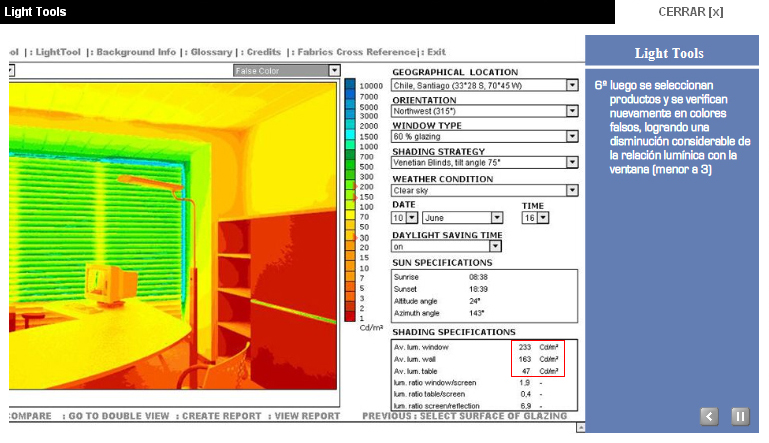Click the red legend swatch at 1
This screenshot has width=769, height=443.
pos(350,316)
